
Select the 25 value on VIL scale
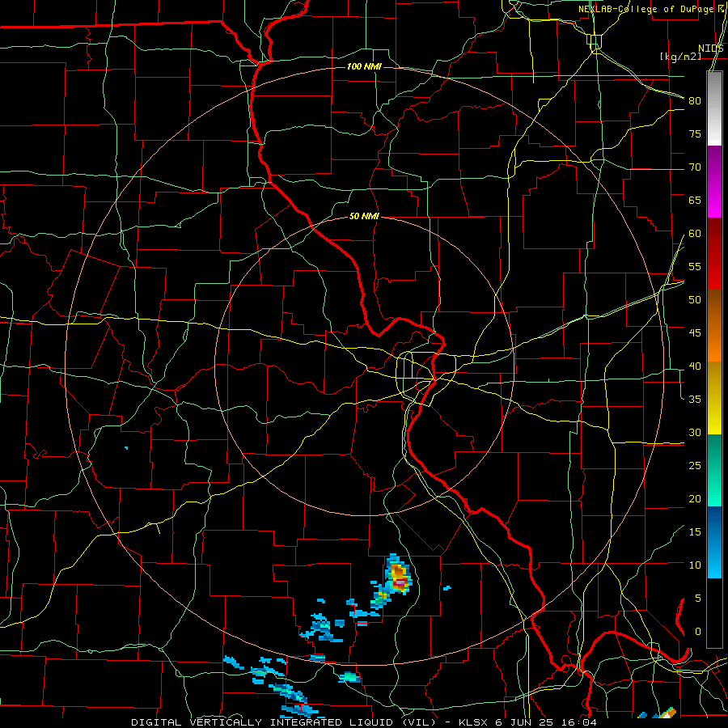pyautogui.click(x=695, y=466)
